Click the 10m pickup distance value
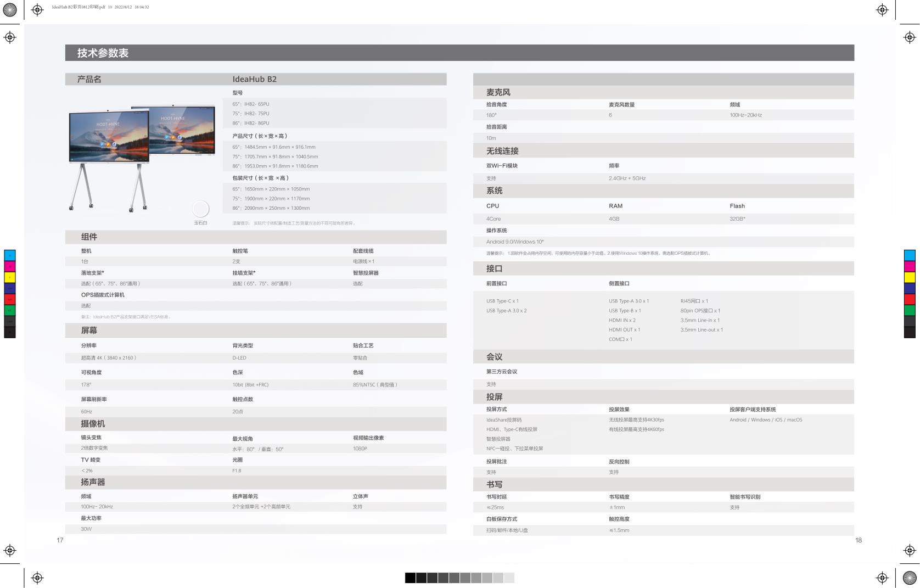 (491, 138)
